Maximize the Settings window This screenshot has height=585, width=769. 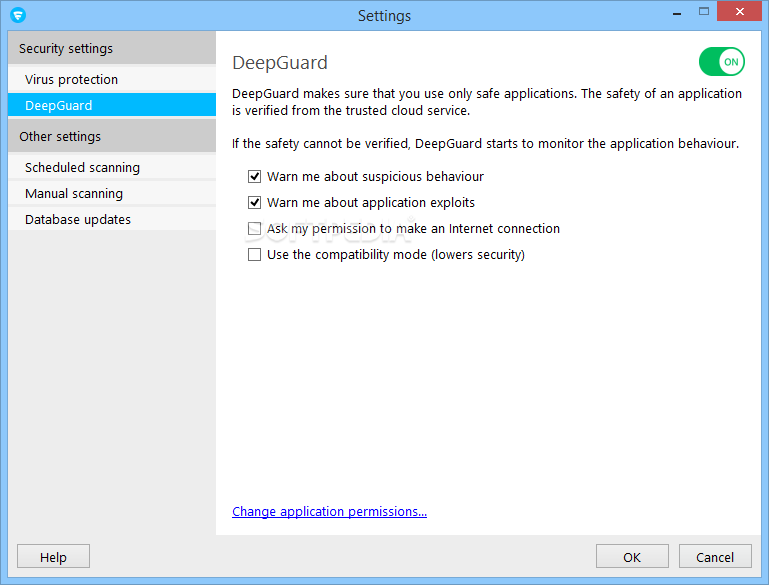(704, 11)
